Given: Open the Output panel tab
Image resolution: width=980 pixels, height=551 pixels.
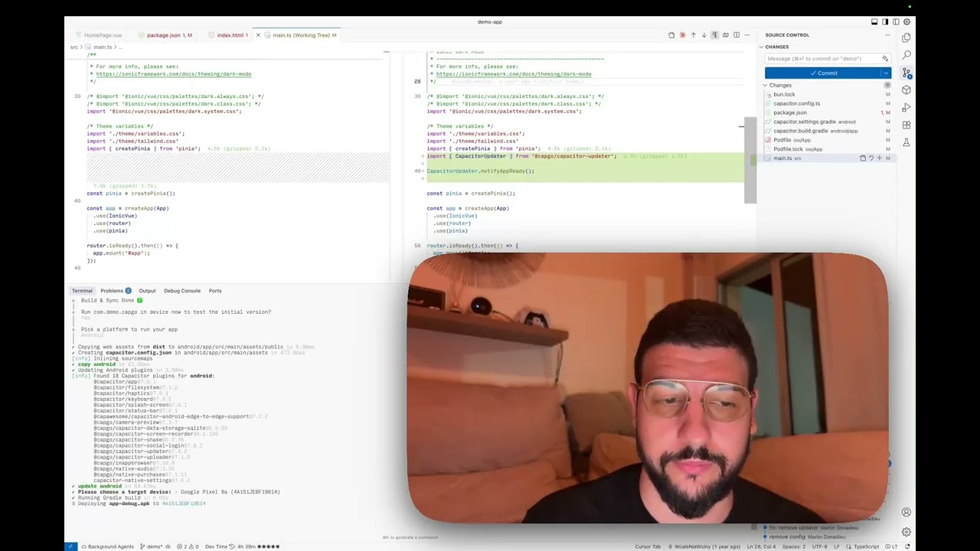Looking at the screenshot, I should [147, 291].
